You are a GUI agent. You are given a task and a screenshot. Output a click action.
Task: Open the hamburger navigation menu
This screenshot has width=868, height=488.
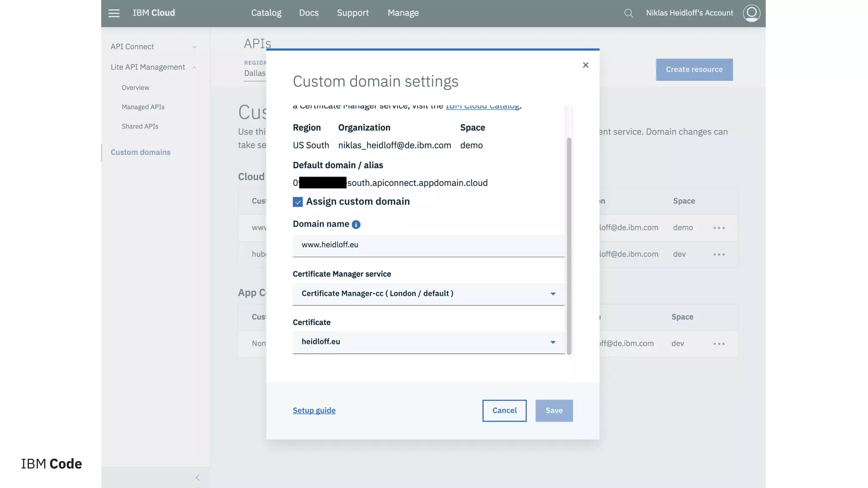click(114, 13)
